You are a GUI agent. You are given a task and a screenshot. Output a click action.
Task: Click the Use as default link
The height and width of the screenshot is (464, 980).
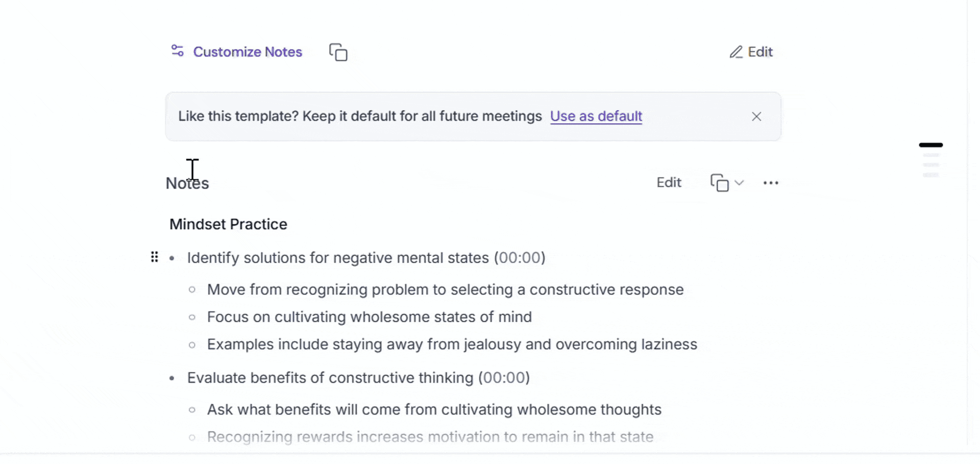(x=596, y=116)
